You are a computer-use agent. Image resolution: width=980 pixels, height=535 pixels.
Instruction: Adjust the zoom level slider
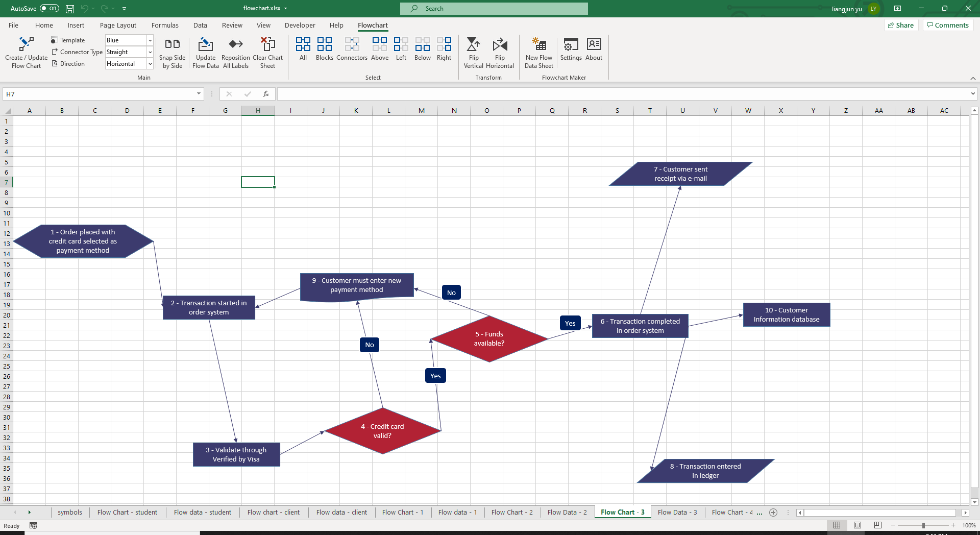(x=923, y=525)
